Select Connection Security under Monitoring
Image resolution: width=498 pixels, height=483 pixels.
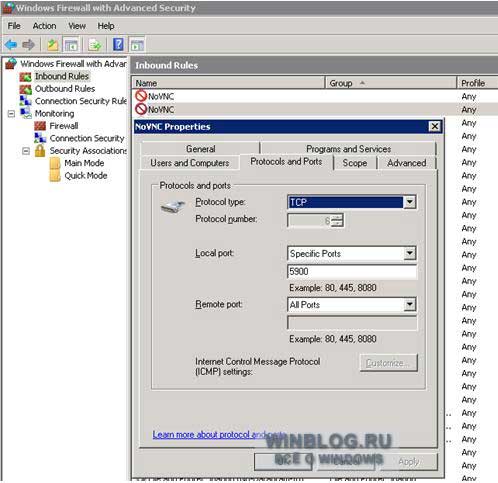click(87, 138)
